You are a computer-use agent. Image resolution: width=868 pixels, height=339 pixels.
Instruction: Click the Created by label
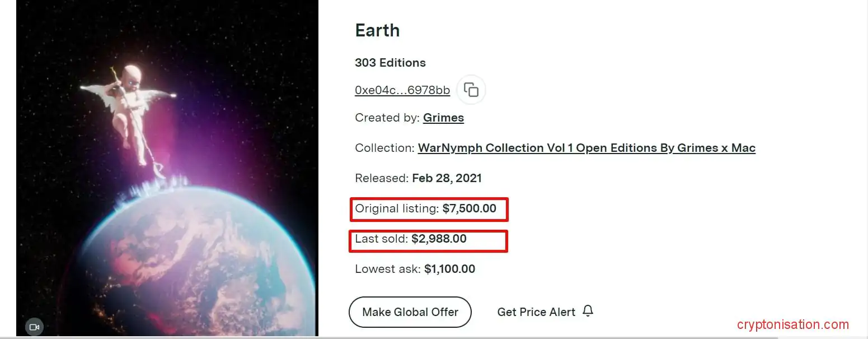(x=387, y=118)
